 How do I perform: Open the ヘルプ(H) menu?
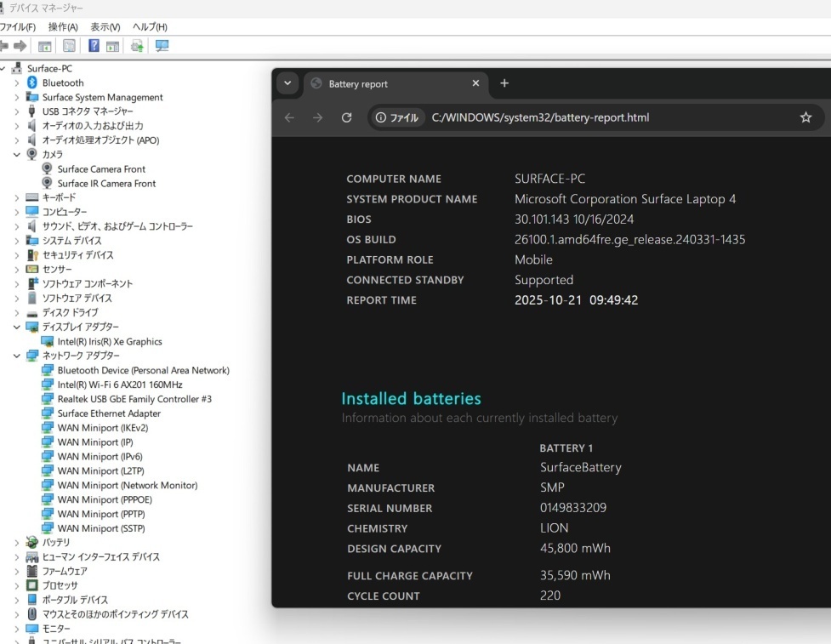pyautogui.click(x=150, y=27)
